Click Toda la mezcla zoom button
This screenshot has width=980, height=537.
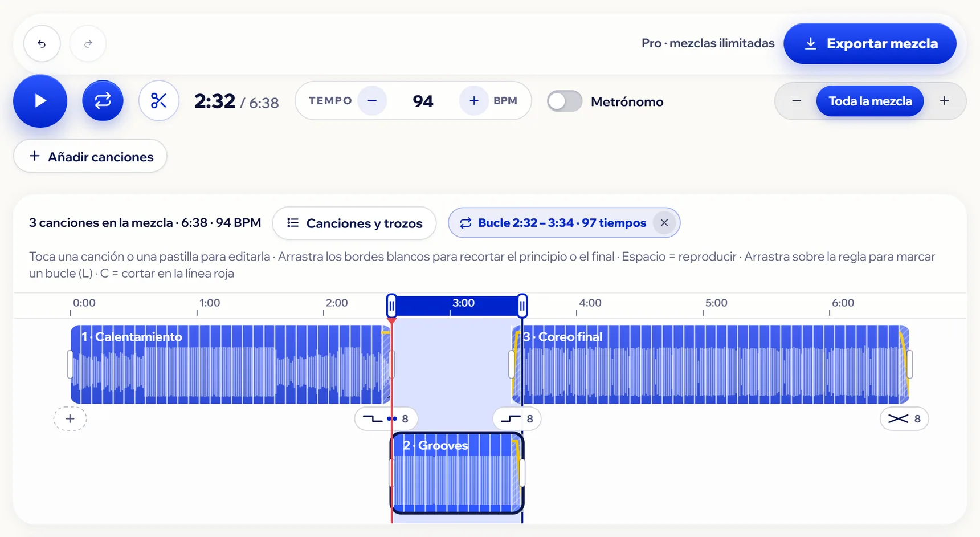(x=870, y=101)
